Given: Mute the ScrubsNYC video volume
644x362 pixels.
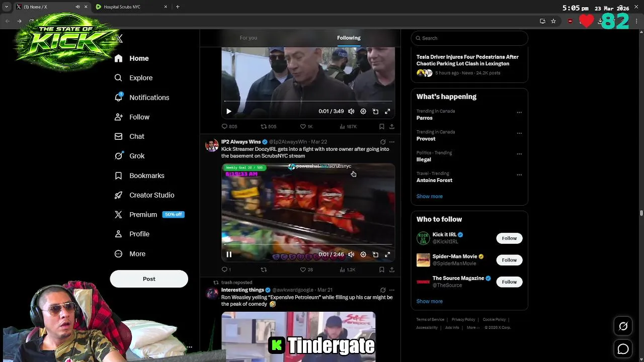Looking at the screenshot, I should coord(351,254).
